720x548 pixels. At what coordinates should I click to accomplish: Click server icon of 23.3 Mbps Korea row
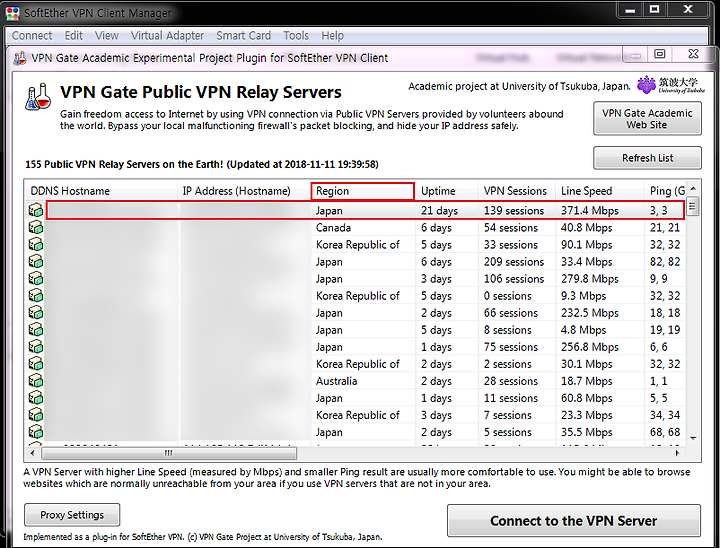[x=36, y=415]
